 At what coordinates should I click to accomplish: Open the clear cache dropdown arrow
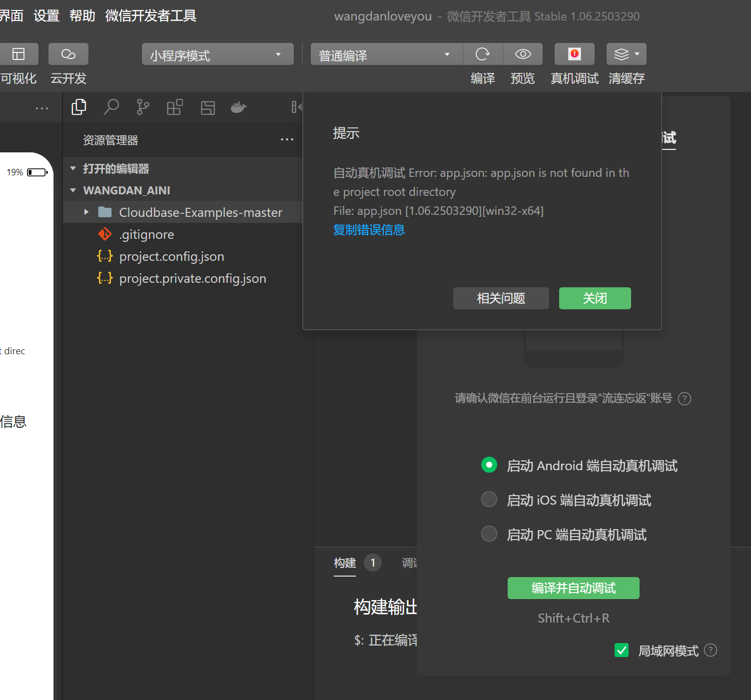coord(637,54)
